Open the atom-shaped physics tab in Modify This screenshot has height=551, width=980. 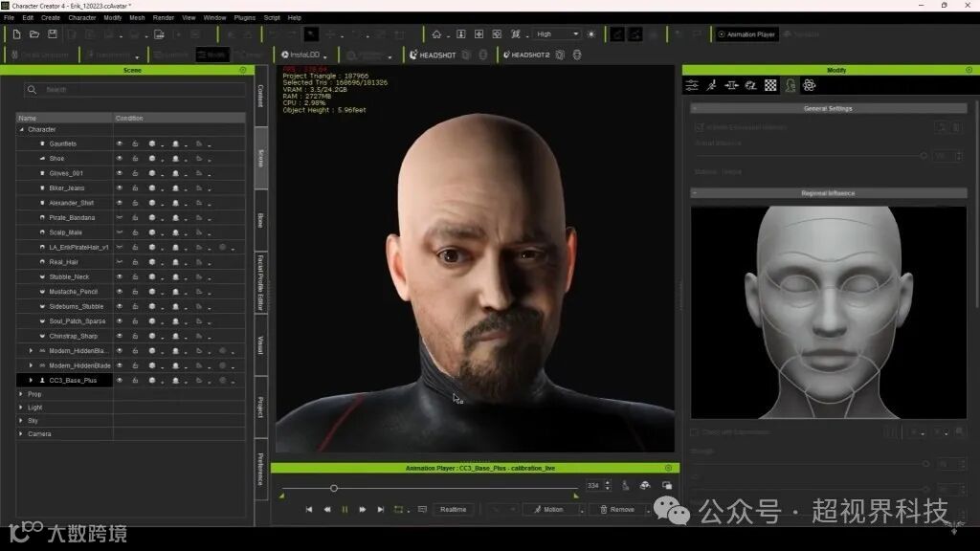tap(810, 85)
